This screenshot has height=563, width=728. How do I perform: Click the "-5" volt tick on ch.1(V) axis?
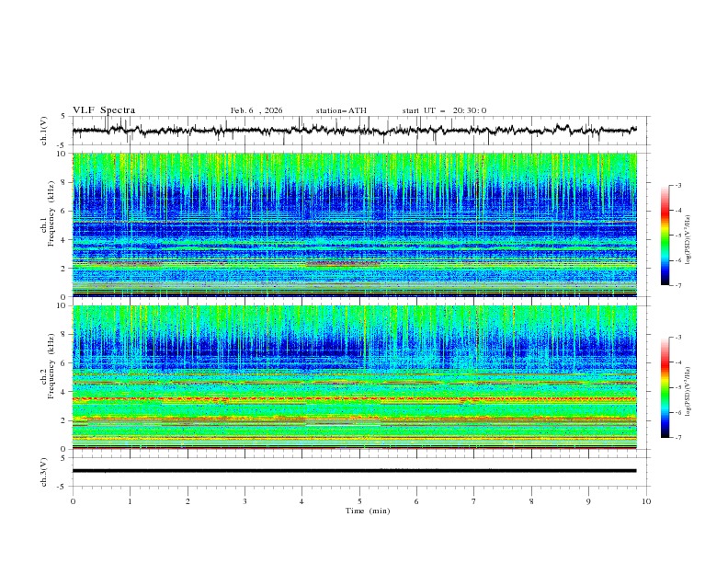tap(63, 145)
